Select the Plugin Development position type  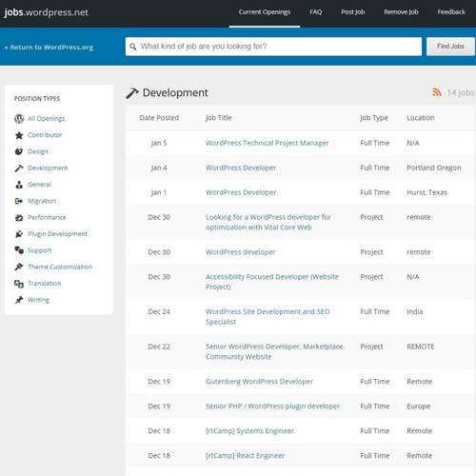click(57, 234)
